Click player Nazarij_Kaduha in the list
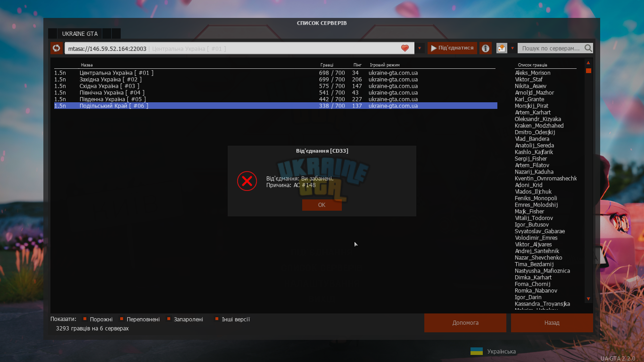This screenshot has width=644, height=362. 534,172
